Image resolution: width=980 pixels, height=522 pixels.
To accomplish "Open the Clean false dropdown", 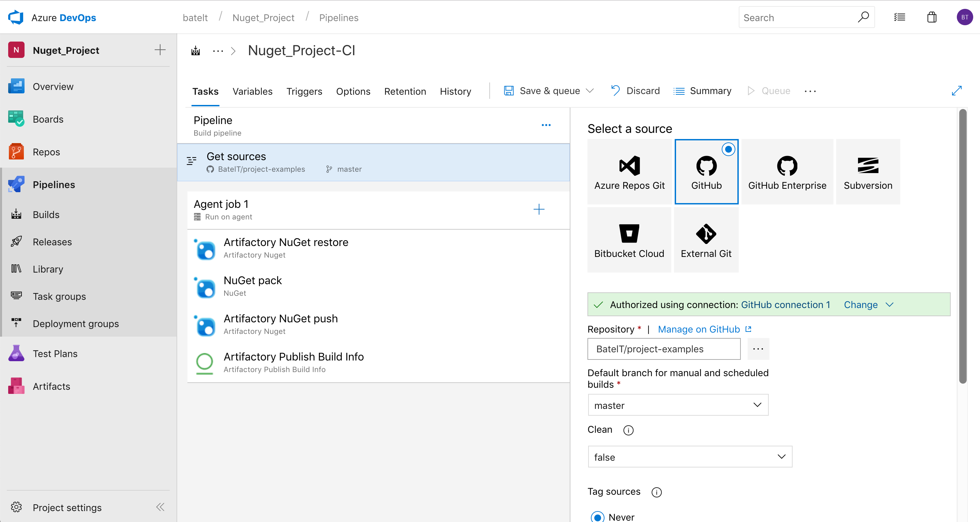I will 690,457.
